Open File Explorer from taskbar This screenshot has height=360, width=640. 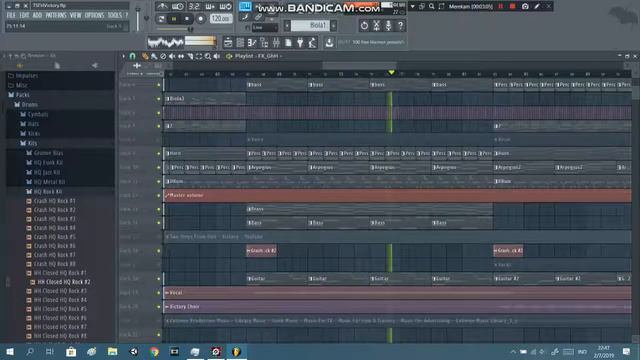(112, 351)
